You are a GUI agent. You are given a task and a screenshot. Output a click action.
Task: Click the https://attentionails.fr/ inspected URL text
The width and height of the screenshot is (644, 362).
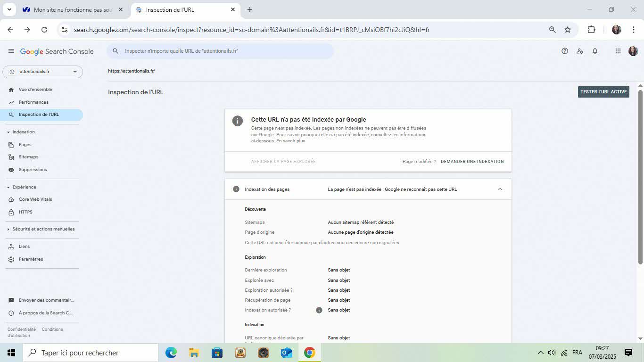132,71
